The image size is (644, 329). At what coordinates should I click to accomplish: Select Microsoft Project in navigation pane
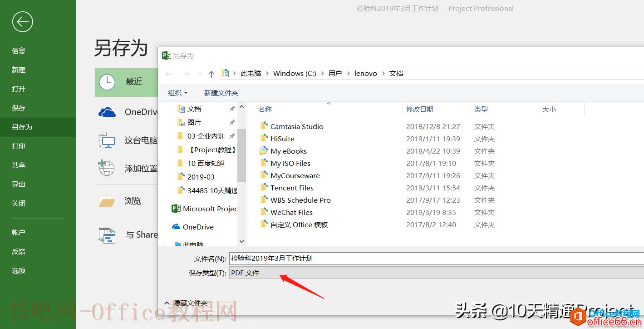click(x=204, y=209)
